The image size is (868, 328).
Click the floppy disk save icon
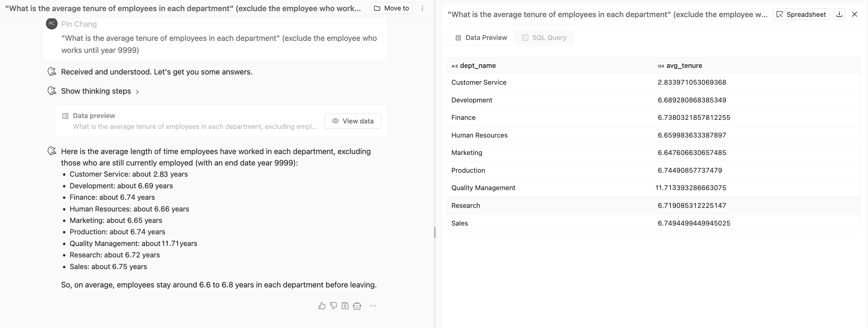point(345,306)
